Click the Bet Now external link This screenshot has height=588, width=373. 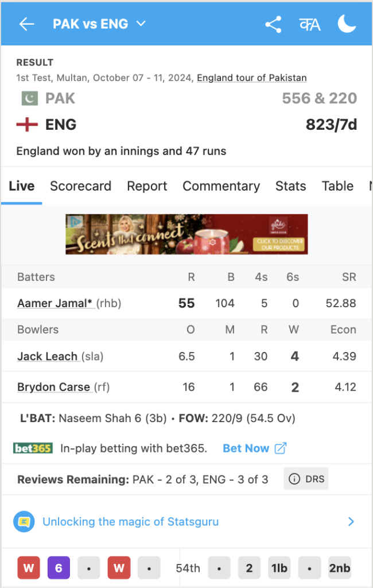254,448
